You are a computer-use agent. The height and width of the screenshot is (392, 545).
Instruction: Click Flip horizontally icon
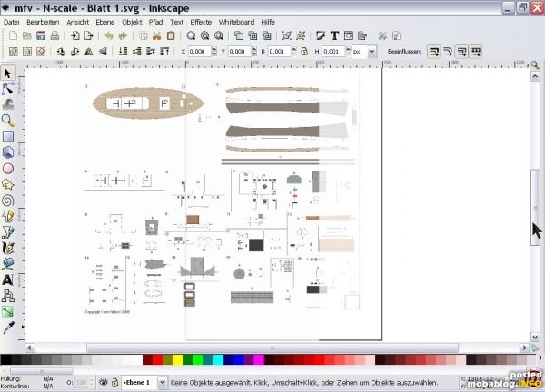[89, 52]
